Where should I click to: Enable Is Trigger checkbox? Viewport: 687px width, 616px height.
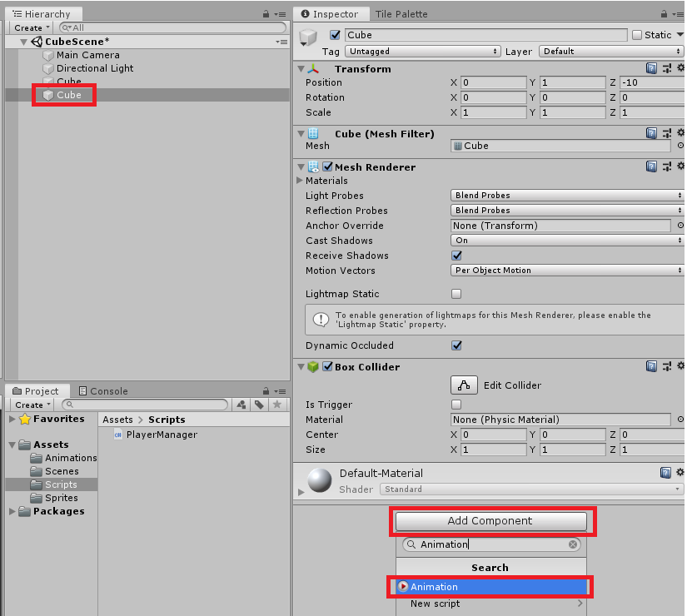[x=456, y=405]
